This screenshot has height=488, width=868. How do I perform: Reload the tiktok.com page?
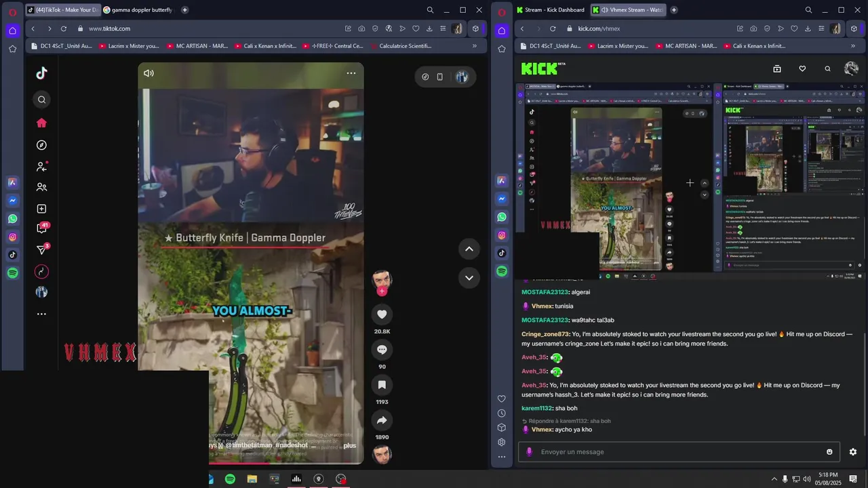tap(64, 28)
